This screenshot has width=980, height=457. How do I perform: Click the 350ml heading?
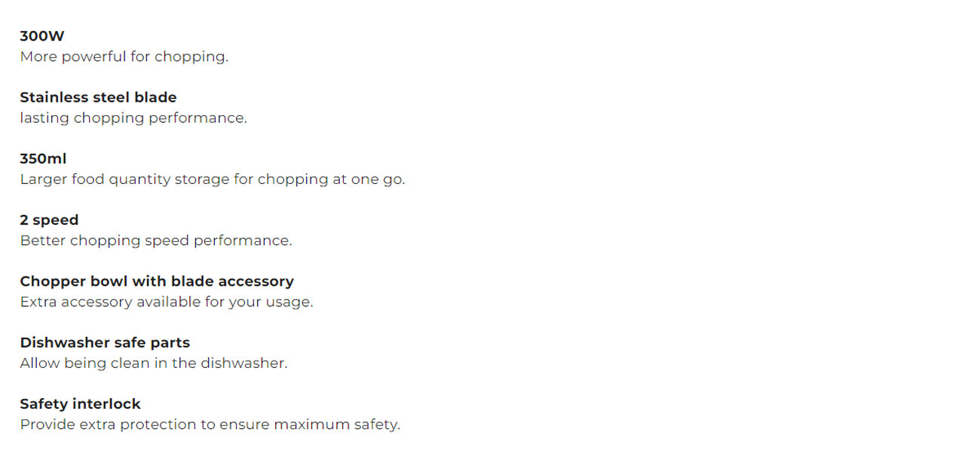[43, 159]
